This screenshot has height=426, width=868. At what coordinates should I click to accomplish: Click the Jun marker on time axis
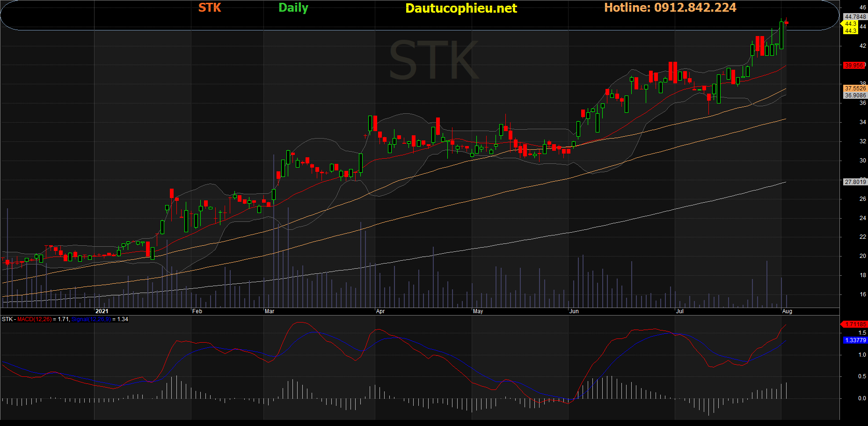click(574, 311)
